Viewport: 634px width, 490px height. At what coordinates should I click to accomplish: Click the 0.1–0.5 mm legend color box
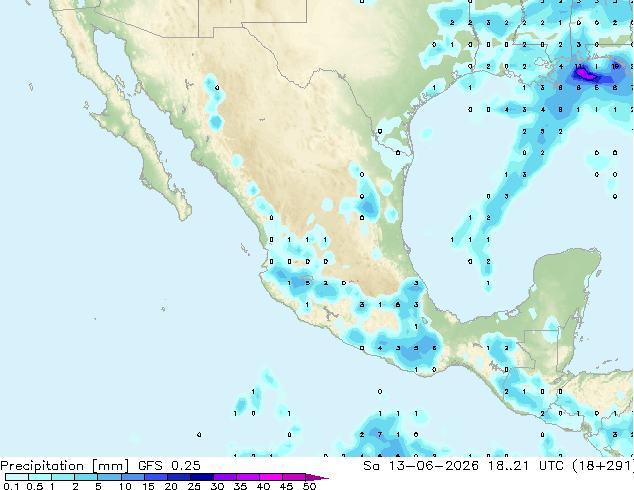click(17, 477)
